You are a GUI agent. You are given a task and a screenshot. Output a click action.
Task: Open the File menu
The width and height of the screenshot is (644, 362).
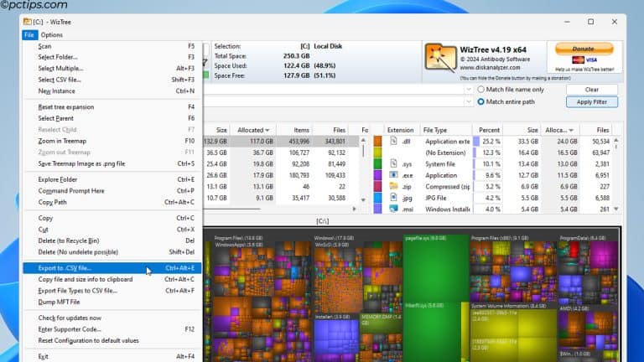pyautogui.click(x=29, y=35)
